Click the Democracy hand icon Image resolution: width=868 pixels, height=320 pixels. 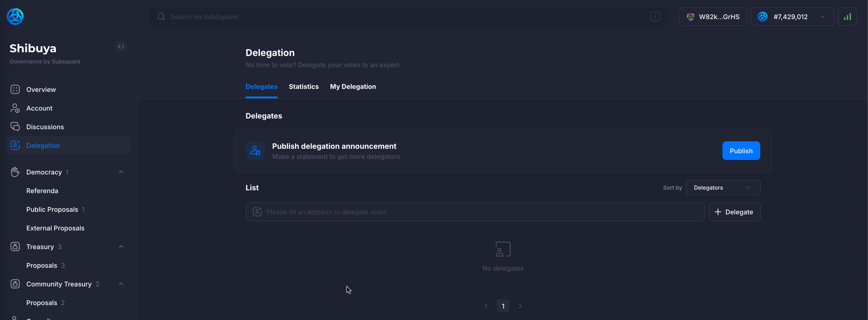tap(15, 172)
